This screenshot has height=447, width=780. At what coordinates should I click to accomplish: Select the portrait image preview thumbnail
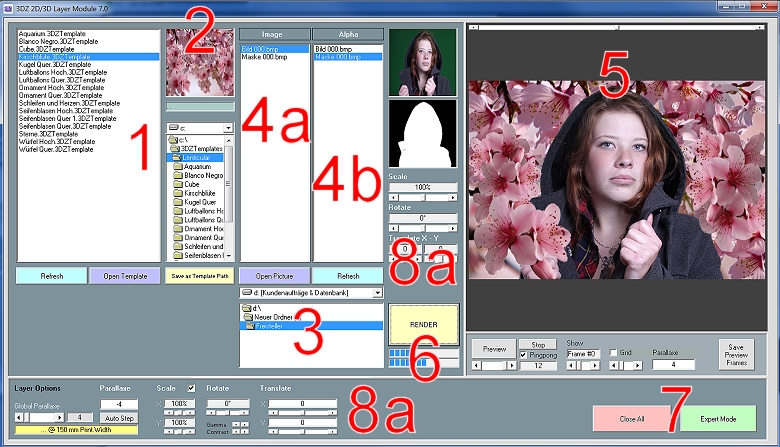422,61
